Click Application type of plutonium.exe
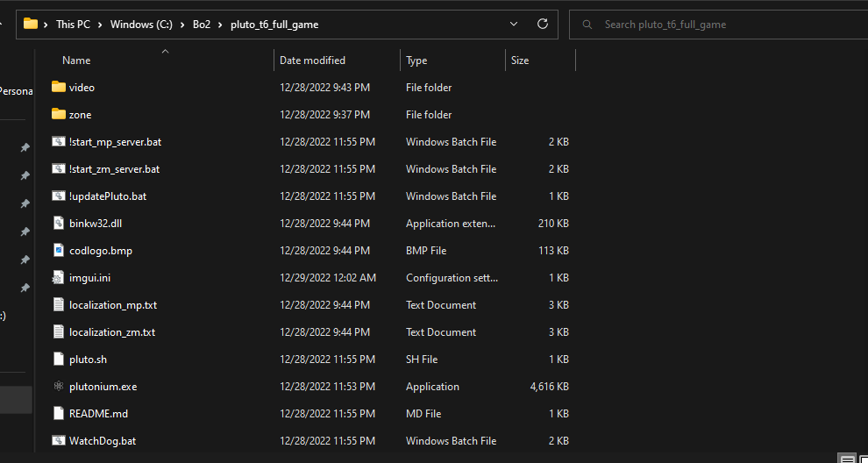Image resolution: width=868 pixels, height=463 pixels. 432,386
